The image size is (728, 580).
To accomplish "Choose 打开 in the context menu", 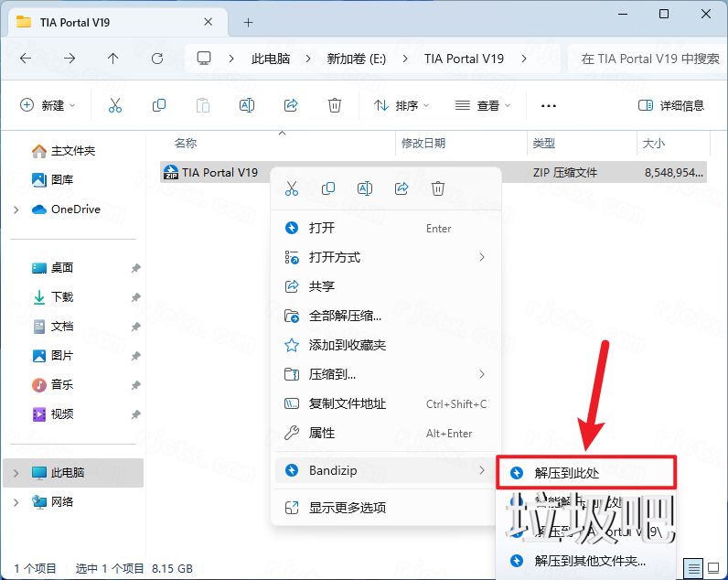I will coord(386,228).
